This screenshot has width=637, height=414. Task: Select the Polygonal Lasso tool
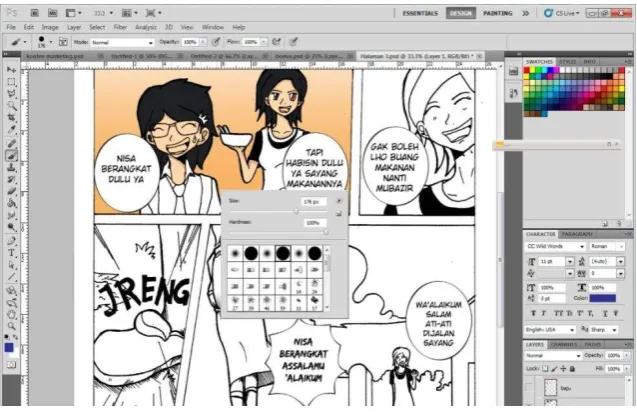click(11, 94)
